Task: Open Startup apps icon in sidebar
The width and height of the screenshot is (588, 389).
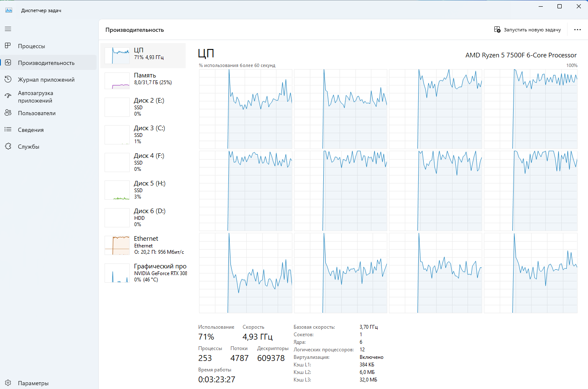Action: [8, 96]
